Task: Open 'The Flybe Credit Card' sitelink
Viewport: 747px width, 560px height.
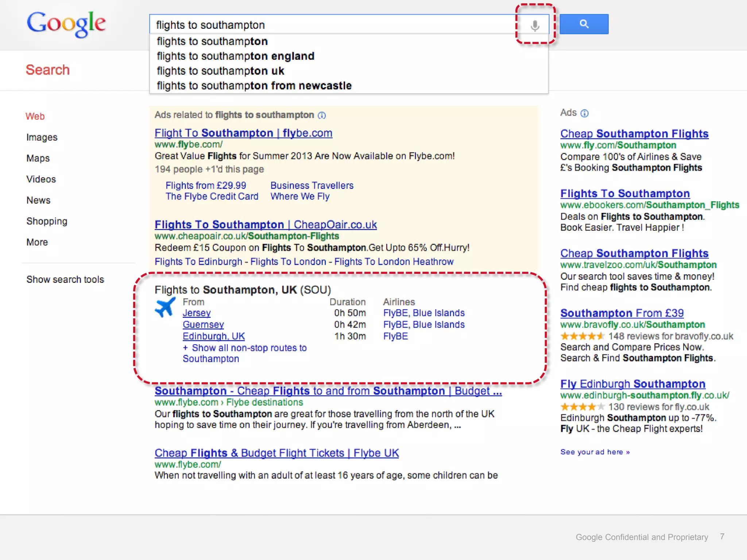Action: tap(212, 197)
